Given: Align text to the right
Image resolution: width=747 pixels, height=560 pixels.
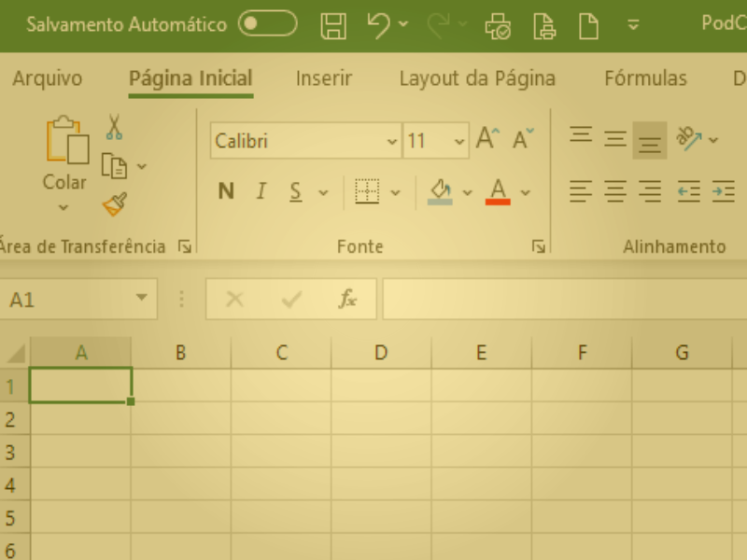Looking at the screenshot, I should tap(650, 191).
